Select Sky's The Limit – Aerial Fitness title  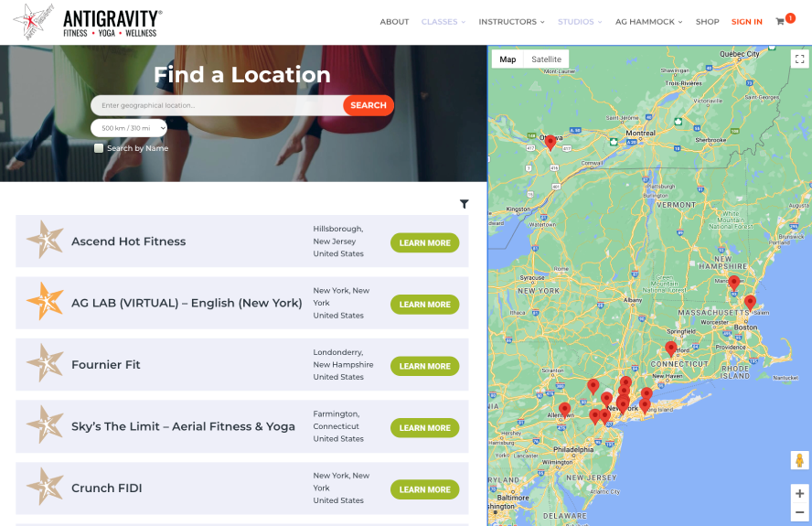click(x=183, y=426)
